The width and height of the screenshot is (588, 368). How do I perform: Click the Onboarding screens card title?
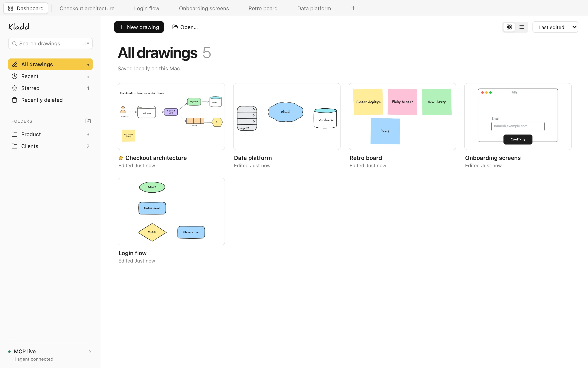coord(493,158)
